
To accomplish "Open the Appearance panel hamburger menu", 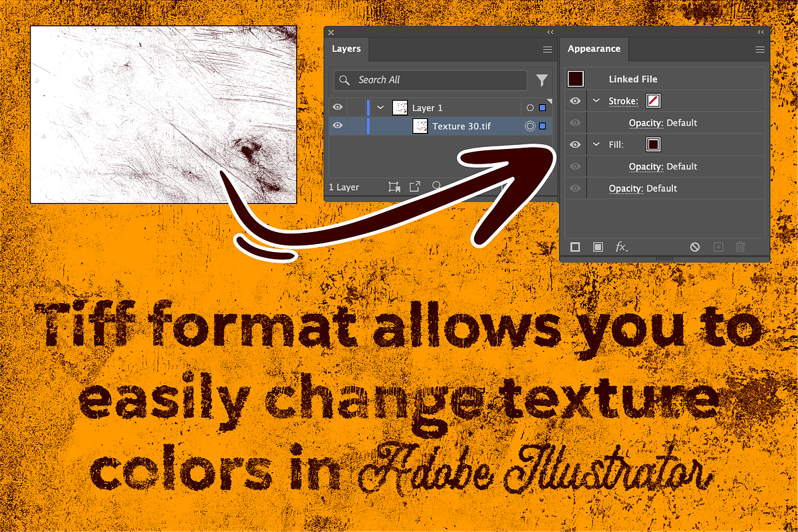I will coord(760,50).
